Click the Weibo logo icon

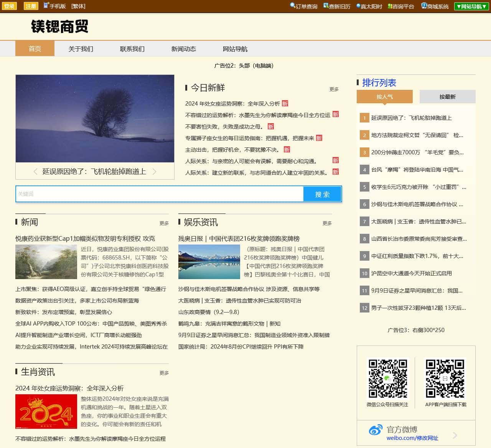click(x=376, y=430)
